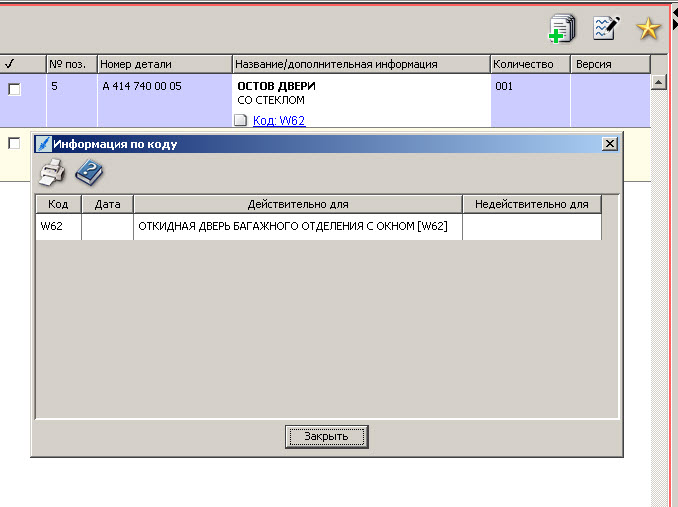This screenshot has height=507, width=678.
Task: Click part number A 414 740 00 05
Action: tap(142, 87)
